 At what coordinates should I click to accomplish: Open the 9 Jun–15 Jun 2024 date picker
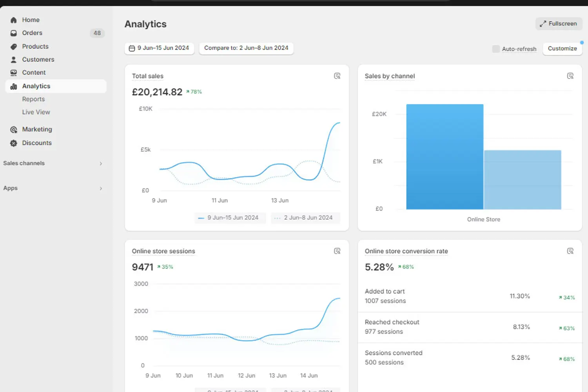159,48
